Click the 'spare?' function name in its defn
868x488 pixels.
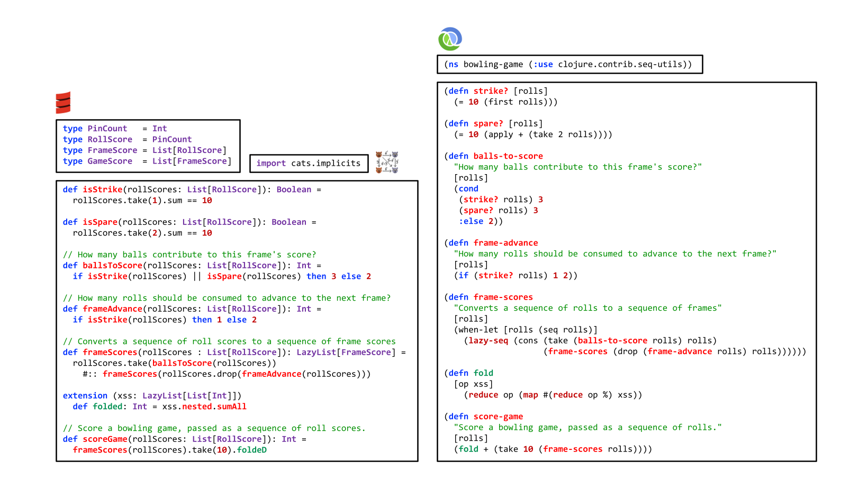pos(489,124)
